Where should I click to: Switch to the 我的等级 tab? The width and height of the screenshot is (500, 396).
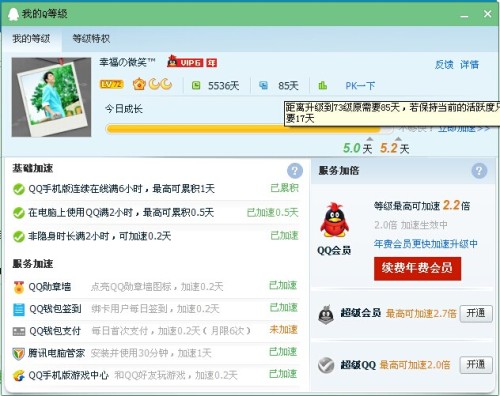[31, 39]
